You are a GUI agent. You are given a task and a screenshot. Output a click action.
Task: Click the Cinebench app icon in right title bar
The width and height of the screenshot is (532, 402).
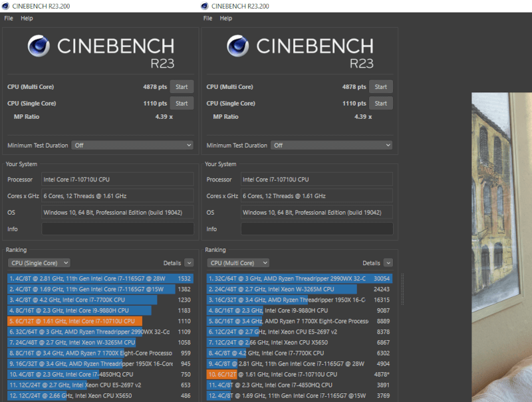[x=205, y=6]
